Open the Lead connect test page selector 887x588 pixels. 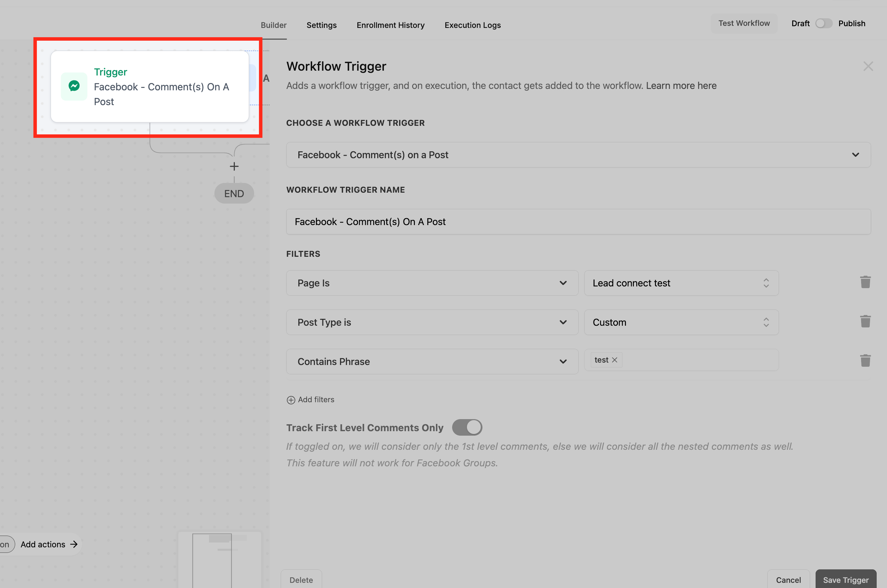pyautogui.click(x=681, y=283)
